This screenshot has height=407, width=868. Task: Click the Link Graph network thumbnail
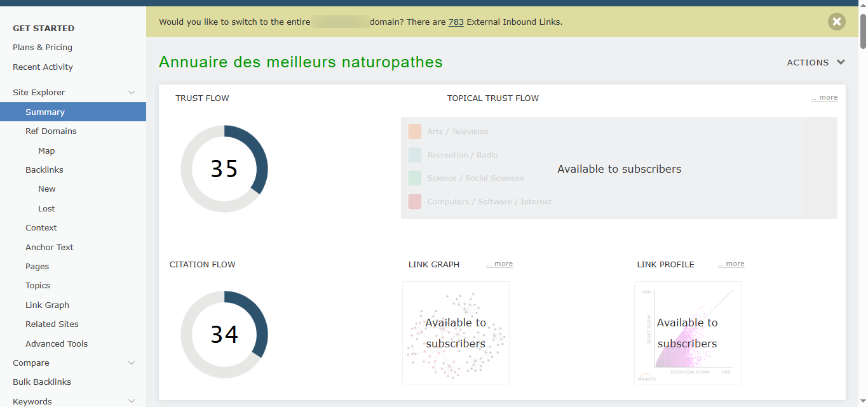click(x=456, y=333)
